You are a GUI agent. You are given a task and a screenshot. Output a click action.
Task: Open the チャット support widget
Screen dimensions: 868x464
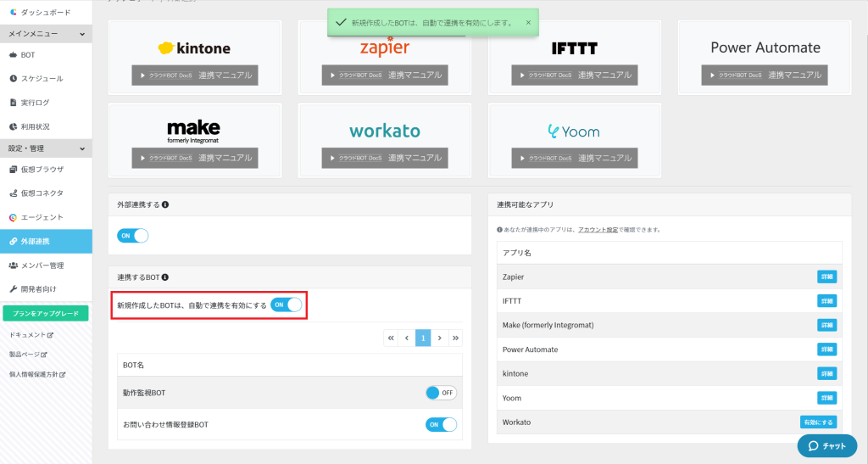click(827, 445)
